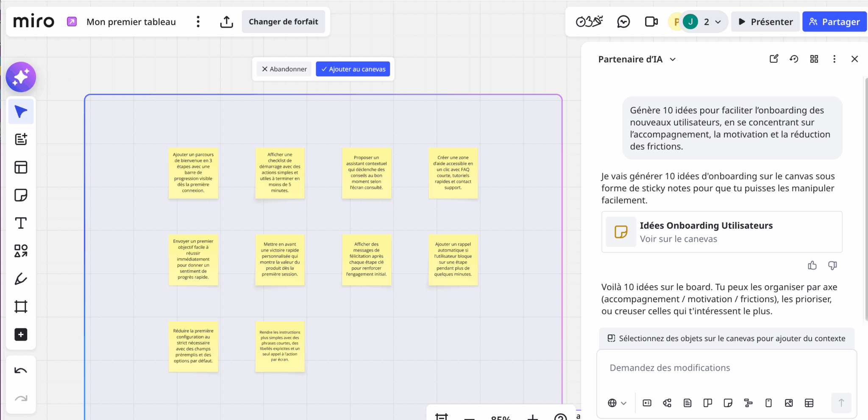Viewport: 868px width, 420px height.
Task: Open the comments chat icon
Action: 623,22
